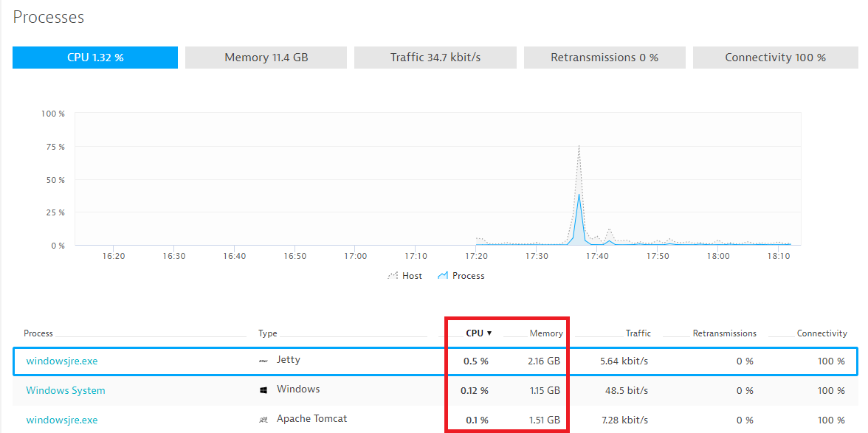This screenshot has height=433, width=868.
Task: Sort the table by Traffic column
Action: click(638, 333)
